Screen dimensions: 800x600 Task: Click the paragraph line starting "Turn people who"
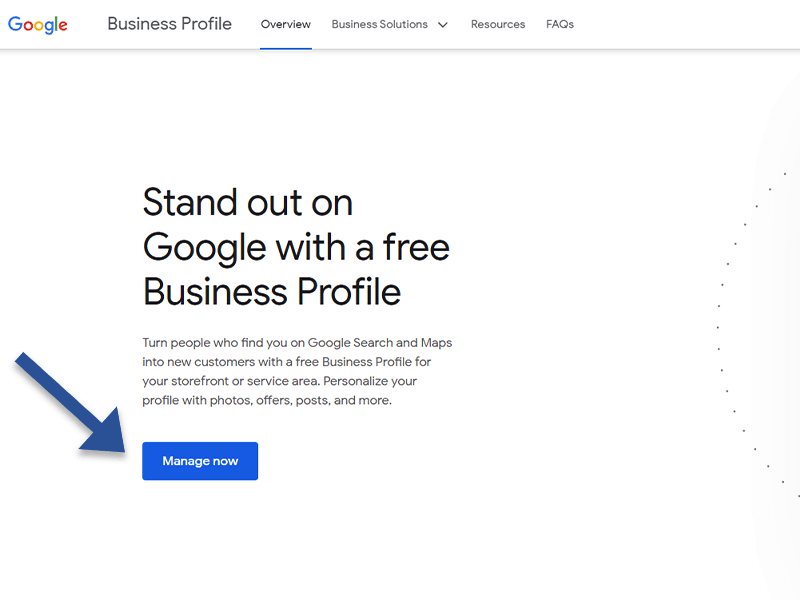coord(297,343)
